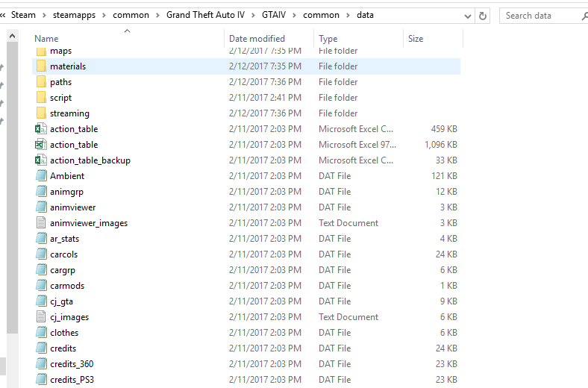Screen dimensions: 588x388
Task: Click the 459 KB action_table Excel CSV icon
Action: click(41, 129)
